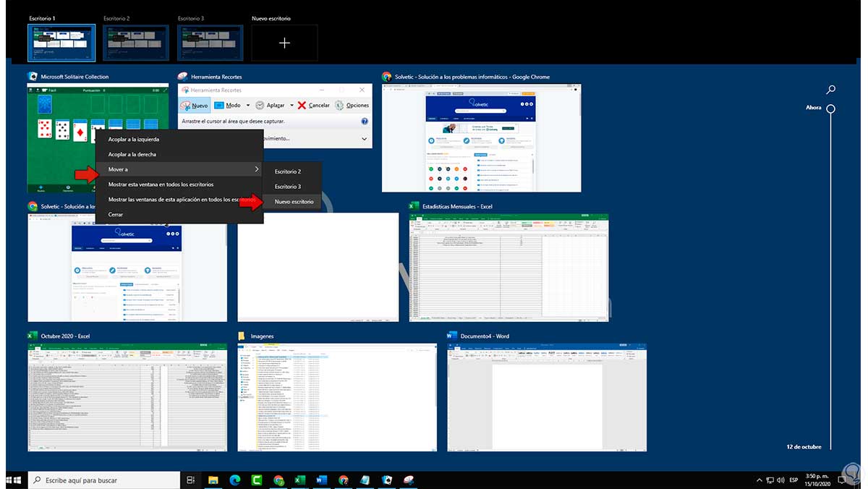Expand the Movimiento chevron in Recortes window
Image resolution: width=868 pixels, height=489 pixels.
point(365,138)
